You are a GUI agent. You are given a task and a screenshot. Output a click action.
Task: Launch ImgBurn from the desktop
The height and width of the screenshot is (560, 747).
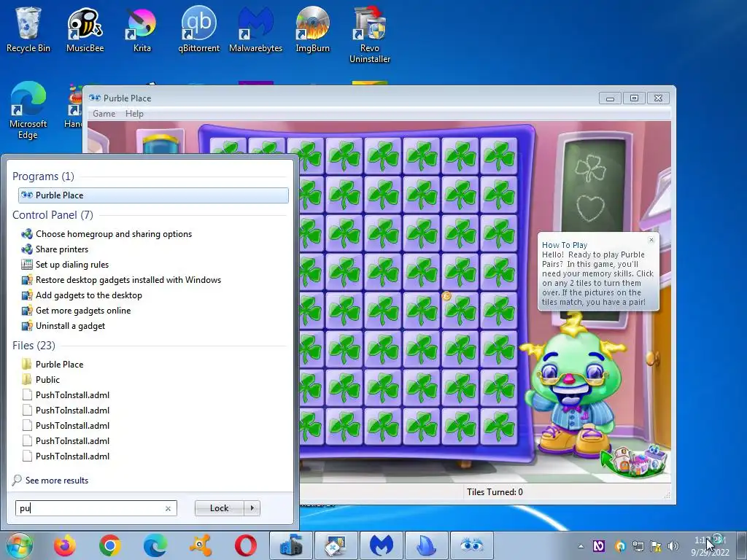[312, 29]
